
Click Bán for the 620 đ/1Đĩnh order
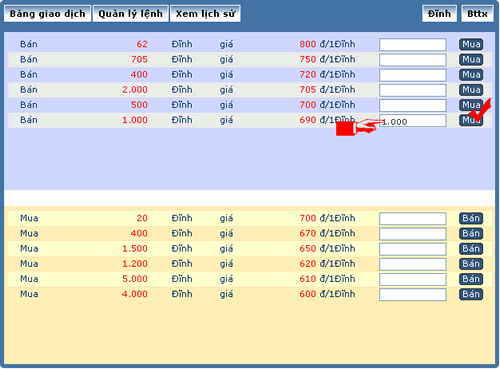pyautogui.click(x=471, y=264)
